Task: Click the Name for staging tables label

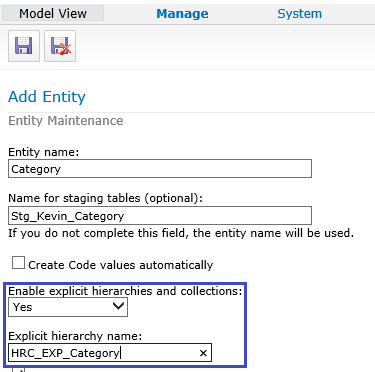Action: click(x=105, y=198)
